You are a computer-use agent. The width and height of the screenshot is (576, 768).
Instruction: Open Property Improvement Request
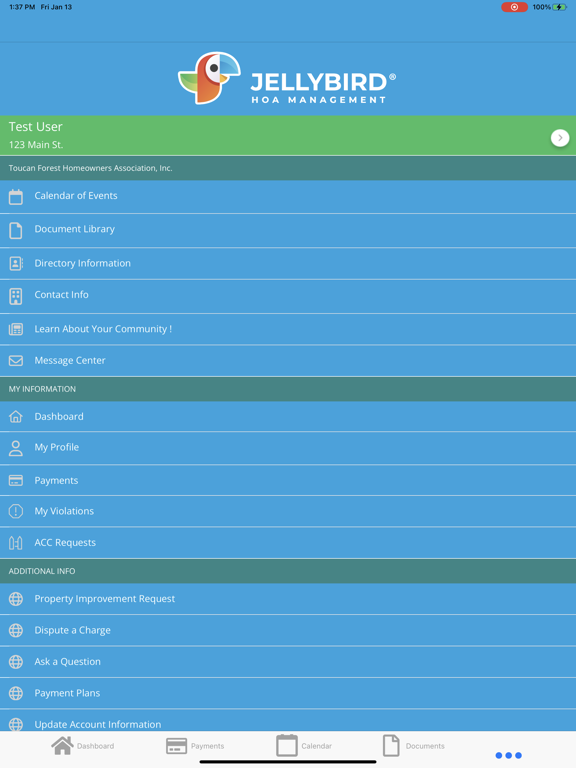point(288,599)
